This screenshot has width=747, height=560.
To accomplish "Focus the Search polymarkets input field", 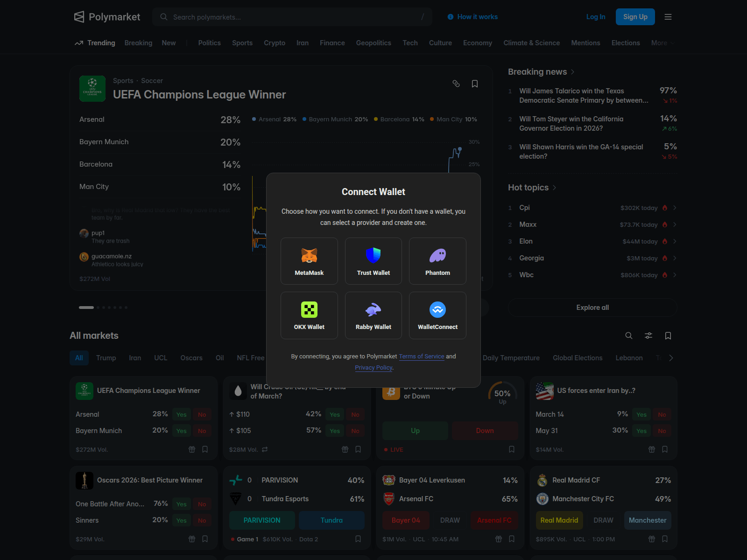I will [x=292, y=17].
